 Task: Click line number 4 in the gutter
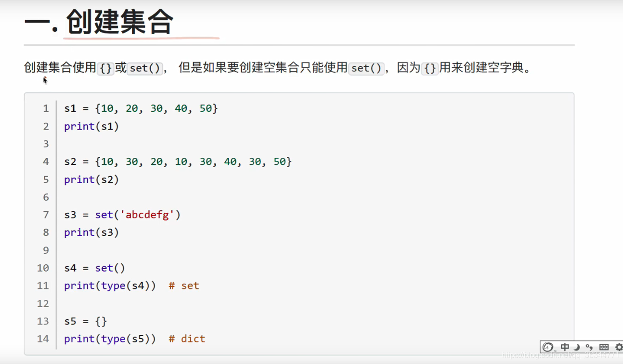[46, 162]
